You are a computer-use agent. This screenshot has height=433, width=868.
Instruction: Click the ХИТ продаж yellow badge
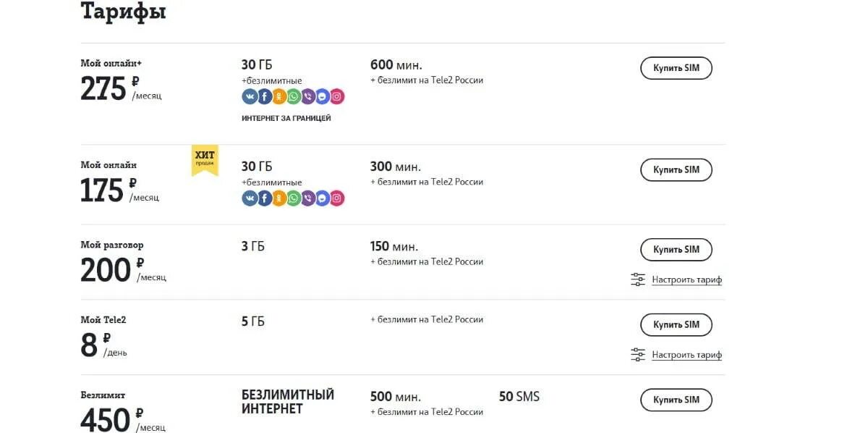point(205,159)
